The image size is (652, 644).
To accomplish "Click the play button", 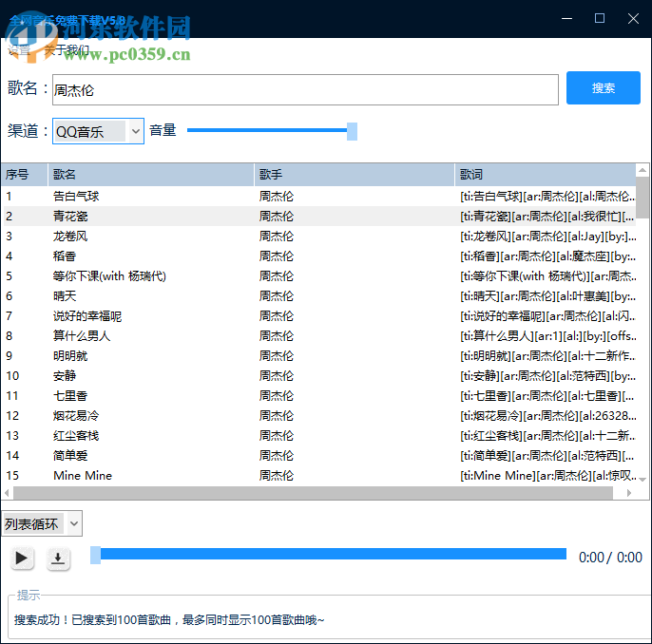I will click(22, 558).
